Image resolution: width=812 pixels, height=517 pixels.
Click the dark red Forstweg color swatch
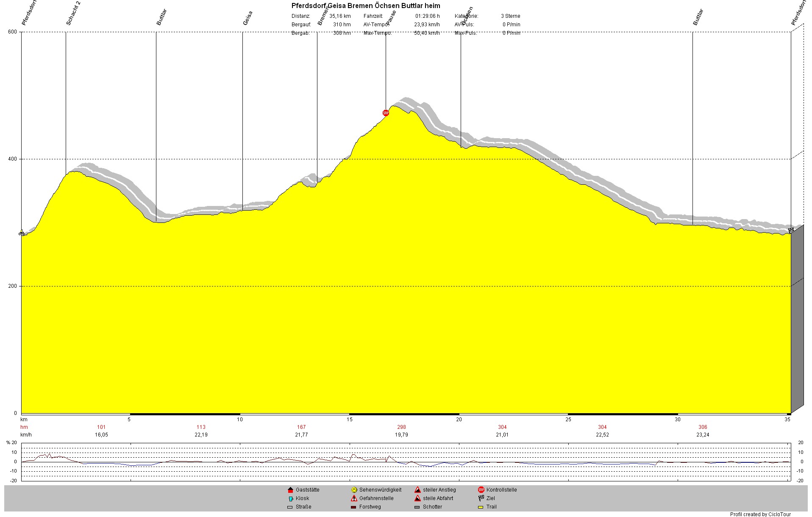[x=354, y=507]
